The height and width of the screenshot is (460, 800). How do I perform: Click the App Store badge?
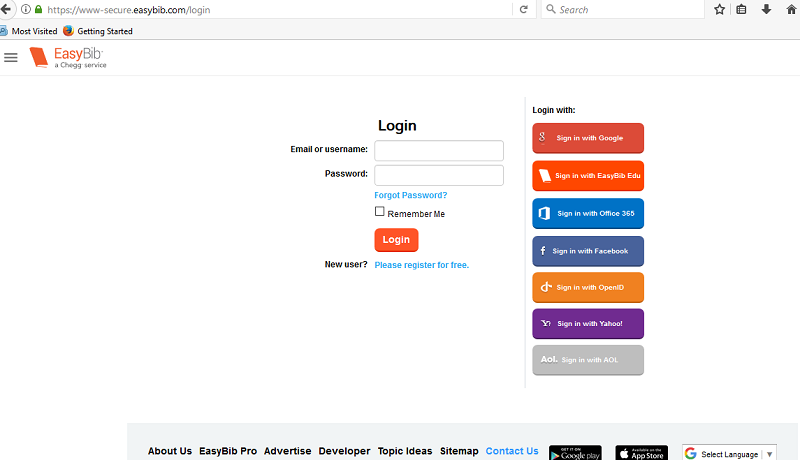click(641, 453)
